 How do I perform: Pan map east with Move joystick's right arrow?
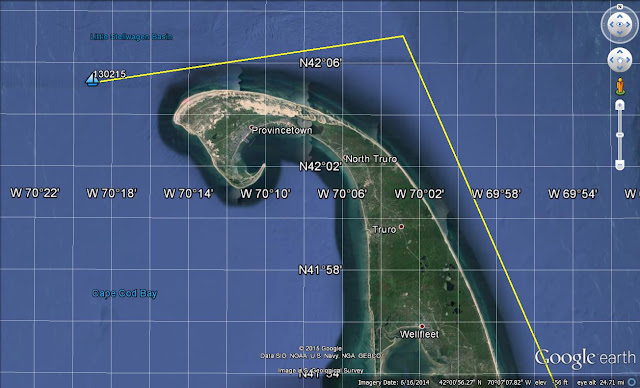coord(628,60)
